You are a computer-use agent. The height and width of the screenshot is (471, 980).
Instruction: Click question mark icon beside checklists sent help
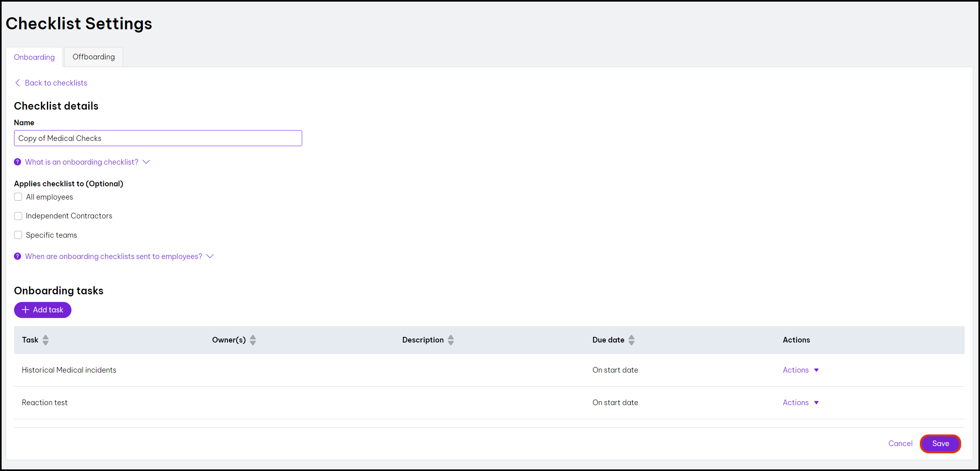coord(18,256)
